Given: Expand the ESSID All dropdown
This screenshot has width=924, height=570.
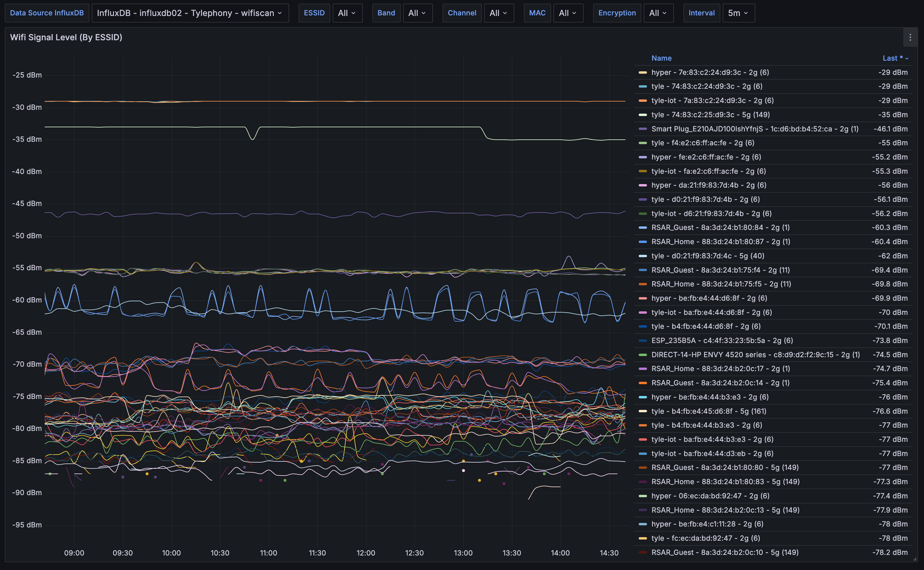Looking at the screenshot, I should [x=347, y=13].
